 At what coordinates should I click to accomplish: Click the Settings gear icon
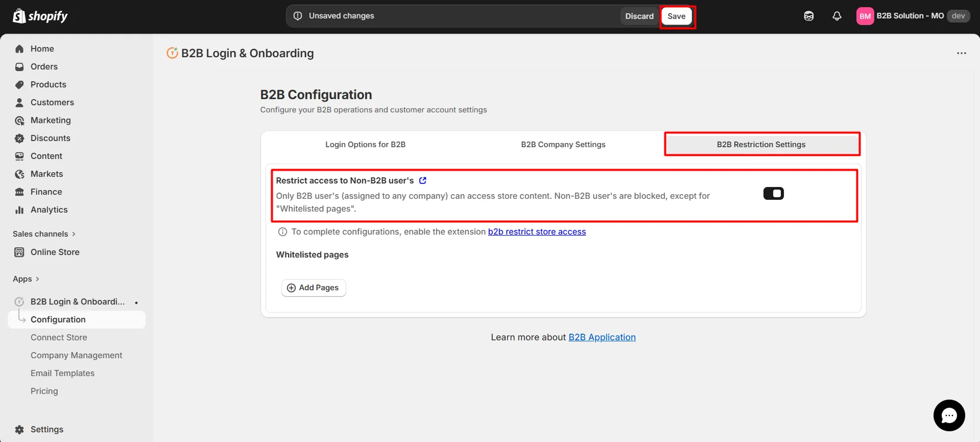(x=19, y=429)
